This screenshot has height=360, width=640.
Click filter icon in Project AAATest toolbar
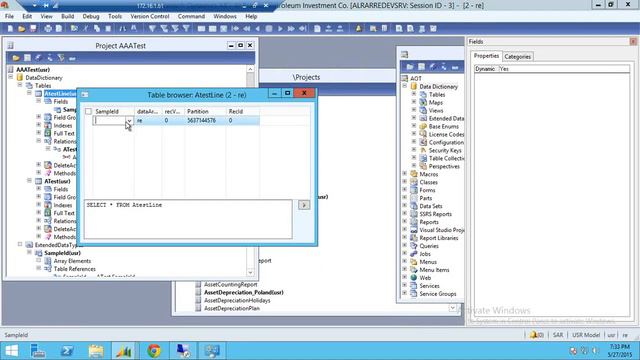pos(61,58)
